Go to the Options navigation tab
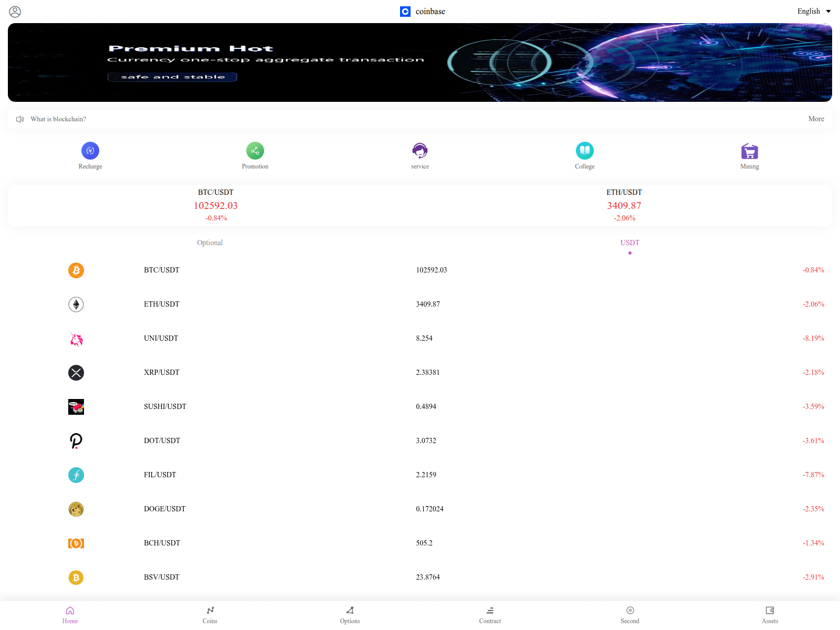This screenshot has width=840, height=630. tap(350, 615)
